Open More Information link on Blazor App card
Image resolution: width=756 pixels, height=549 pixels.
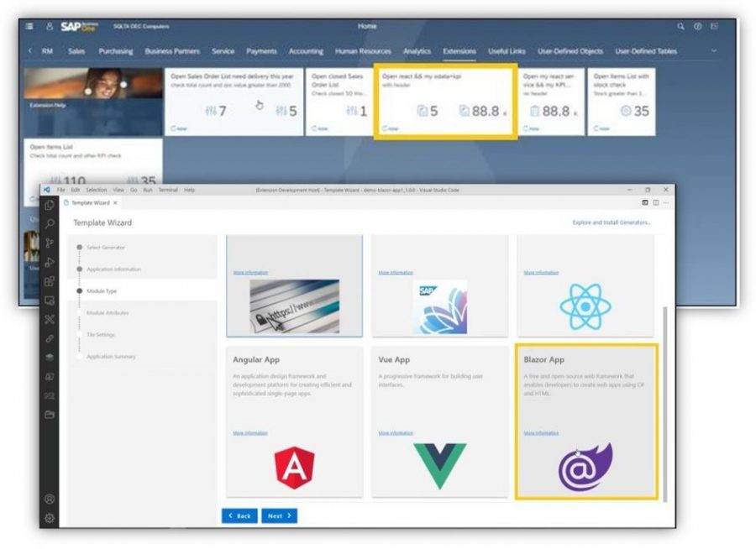(x=542, y=433)
